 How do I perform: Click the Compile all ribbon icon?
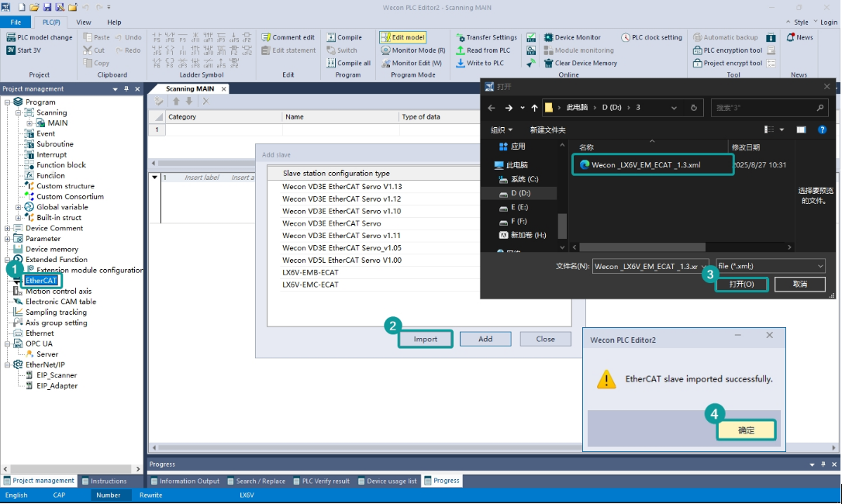(x=331, y=63)
